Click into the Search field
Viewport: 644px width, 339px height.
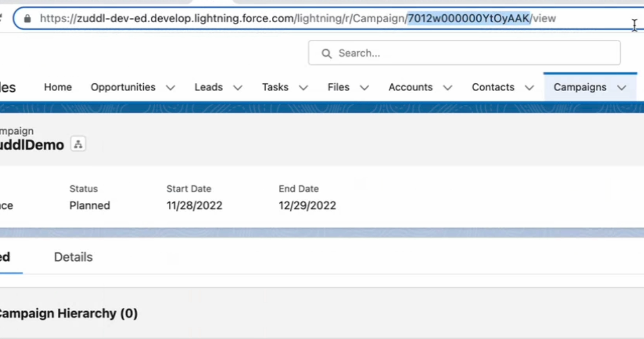472,53
